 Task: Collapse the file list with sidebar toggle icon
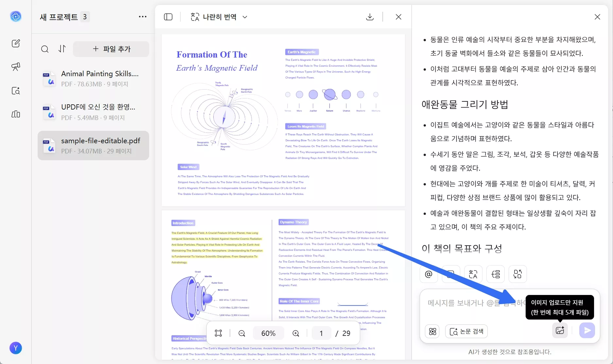[168, 17]
